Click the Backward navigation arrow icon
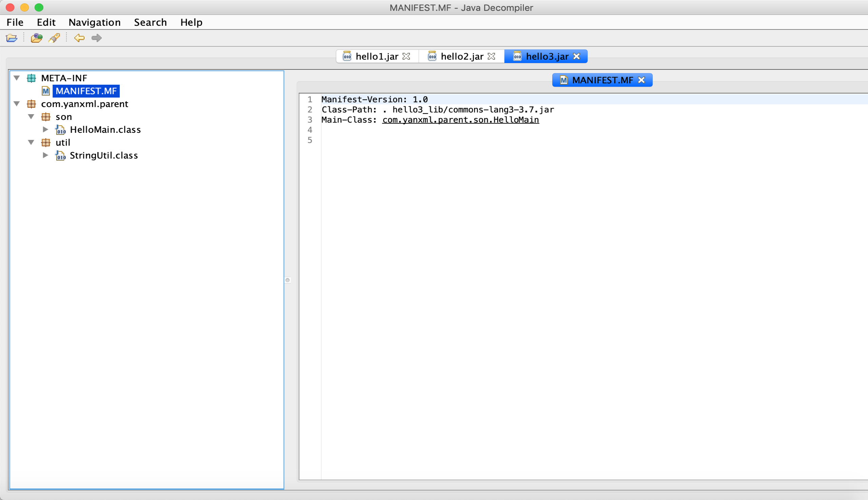This screenshot has width=868, height=500. pos(79,38)
